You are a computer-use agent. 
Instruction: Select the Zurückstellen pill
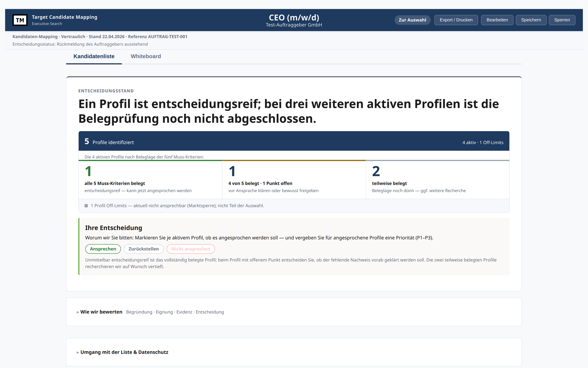(x=144, y=249)
